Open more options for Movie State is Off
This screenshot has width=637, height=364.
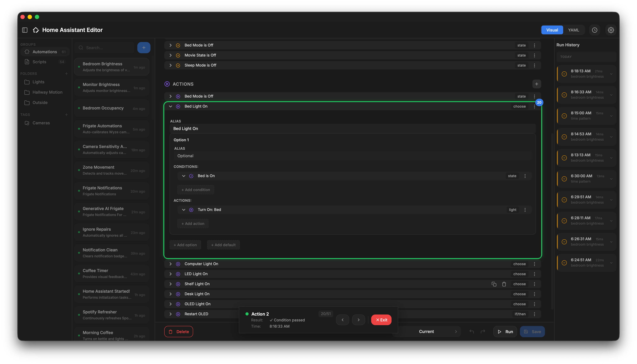click(534, 55)
